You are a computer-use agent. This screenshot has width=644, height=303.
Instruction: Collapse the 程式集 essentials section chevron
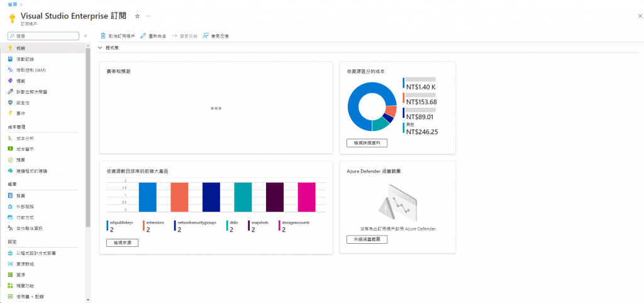[100, 48]
